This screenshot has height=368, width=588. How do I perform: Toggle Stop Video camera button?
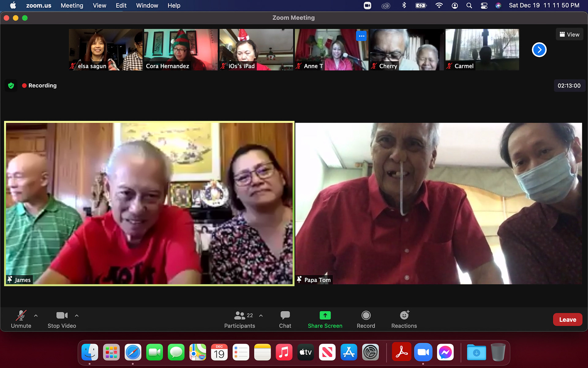click(62, 316)
